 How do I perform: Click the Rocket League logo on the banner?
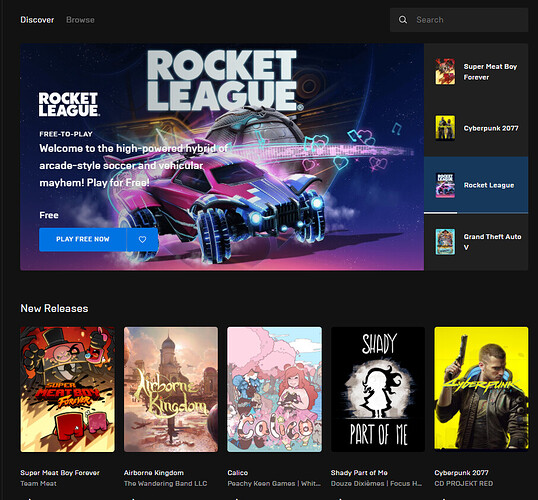pos(69,104)
